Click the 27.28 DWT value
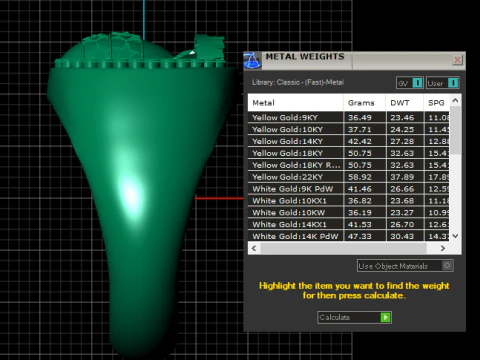This screenshot has width=480, height=360. coord(402,141)
